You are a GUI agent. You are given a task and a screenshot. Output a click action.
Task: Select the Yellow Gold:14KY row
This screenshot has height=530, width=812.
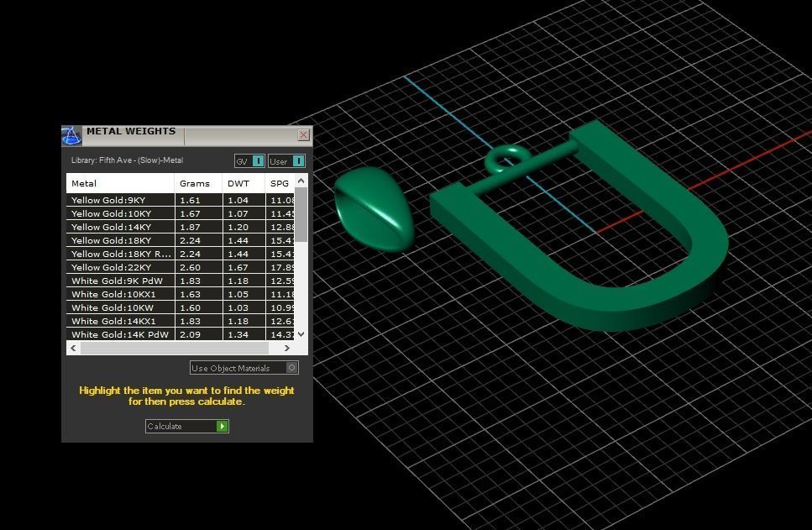[181, 227]
